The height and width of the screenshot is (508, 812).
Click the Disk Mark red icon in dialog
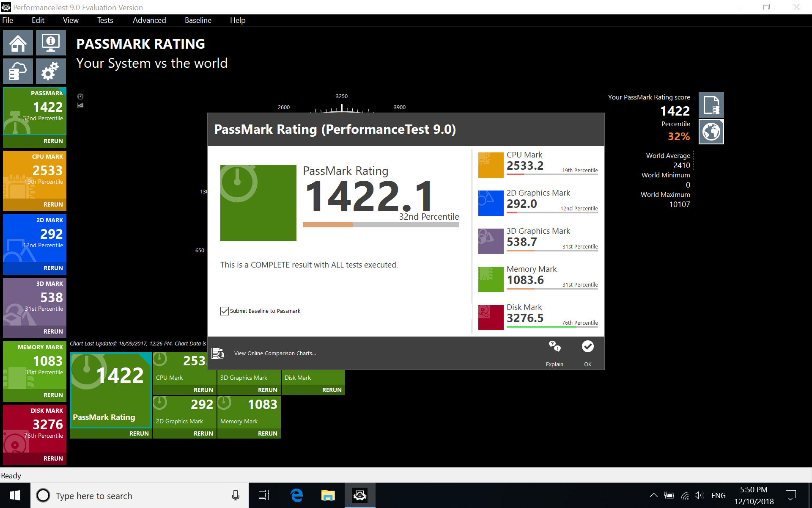(491, 317)
